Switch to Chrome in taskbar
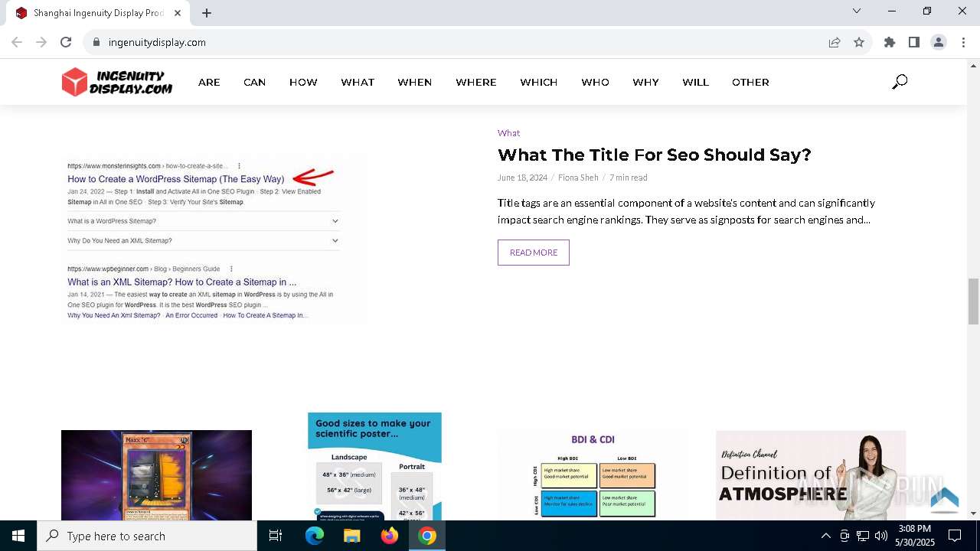Viewport: 980px width, 551px height. 427,536
